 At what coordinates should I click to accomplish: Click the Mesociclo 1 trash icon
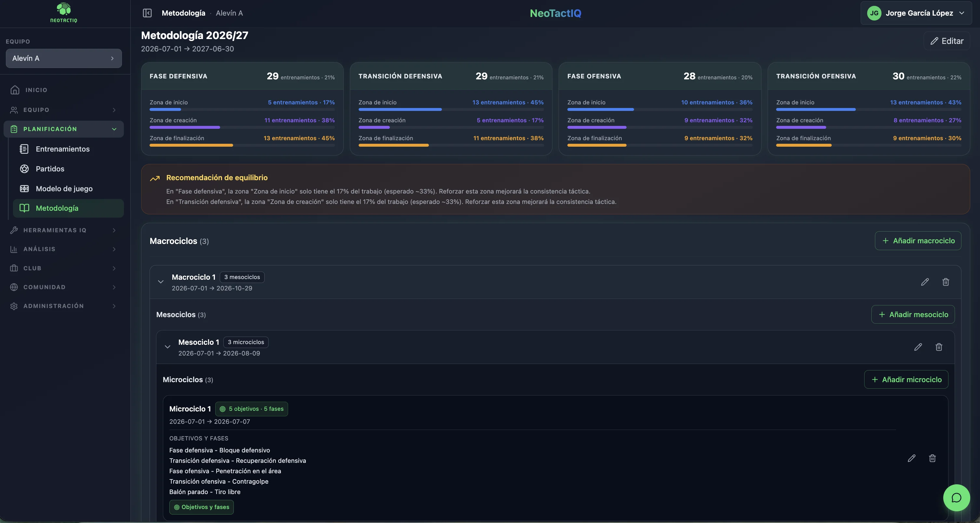point(938,347)
